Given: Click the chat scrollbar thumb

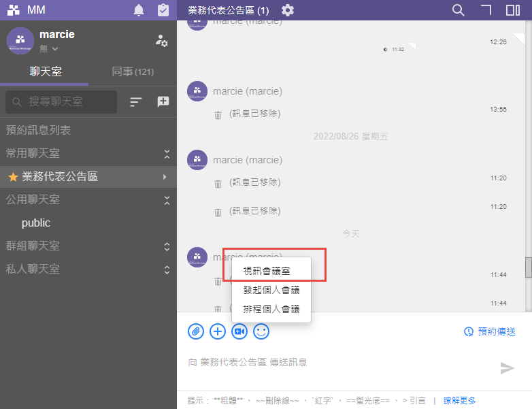Looking at the screenshot, I should [x=529, y=267].
